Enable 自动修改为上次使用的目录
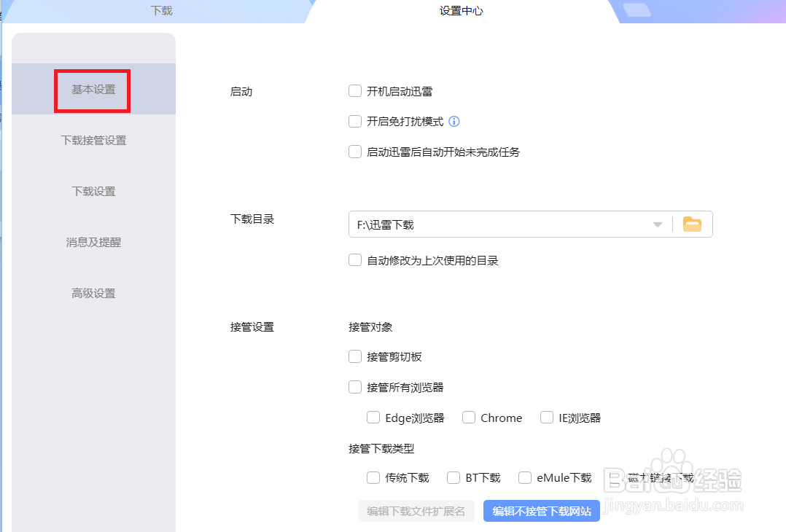 355,259
